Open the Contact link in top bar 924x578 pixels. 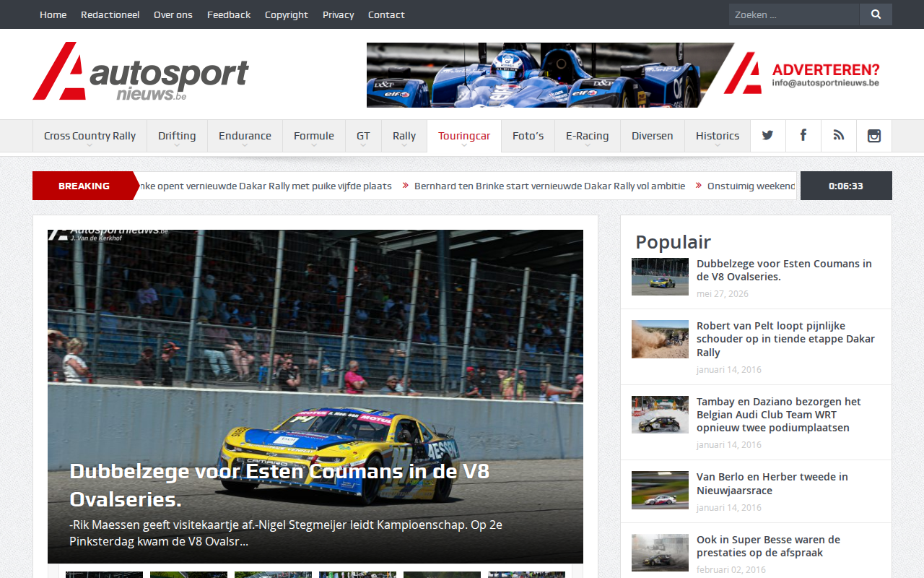(386, 14)
